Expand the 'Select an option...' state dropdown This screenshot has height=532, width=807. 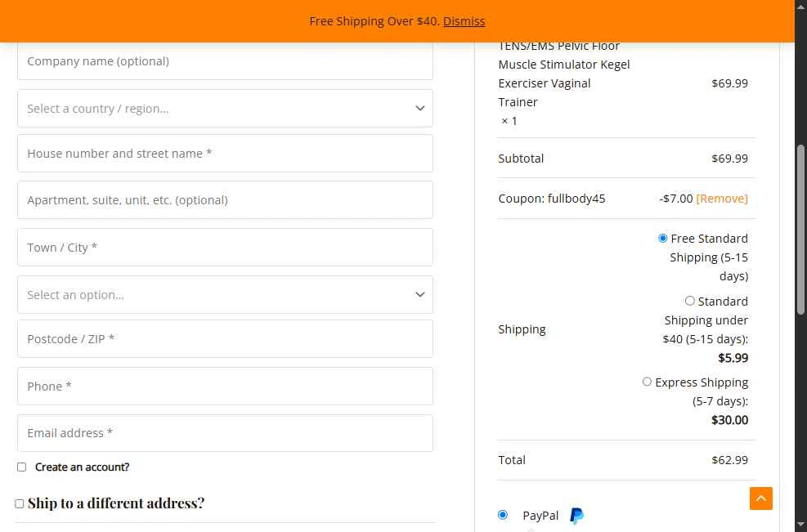point(225,295)
